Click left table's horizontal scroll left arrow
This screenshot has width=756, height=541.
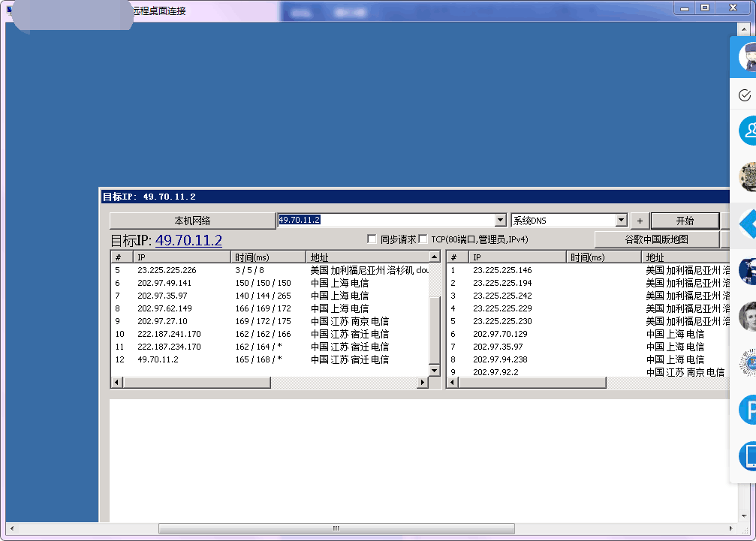pyautogui.click(x=116, y=383)
